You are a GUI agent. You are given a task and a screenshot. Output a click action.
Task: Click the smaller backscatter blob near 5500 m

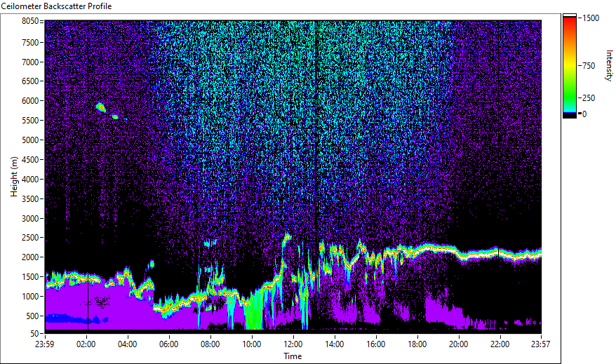(115, 116)
